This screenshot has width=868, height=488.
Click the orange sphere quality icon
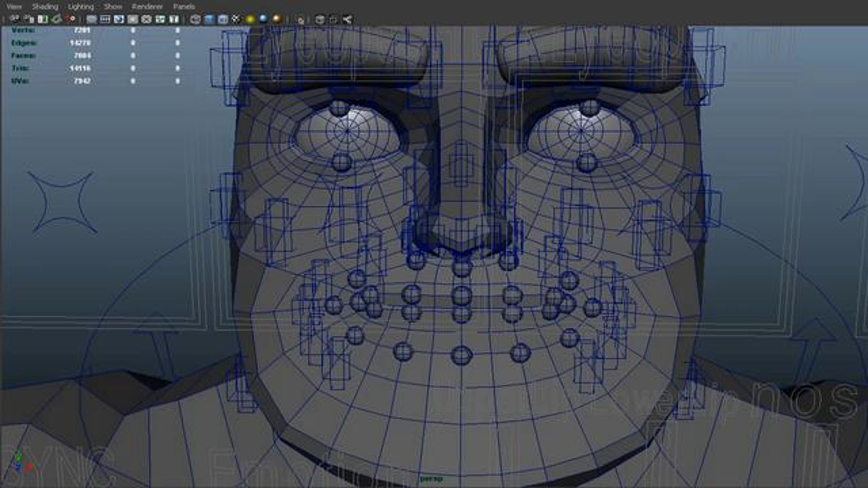pyautogui.click(x=277, y=19)
